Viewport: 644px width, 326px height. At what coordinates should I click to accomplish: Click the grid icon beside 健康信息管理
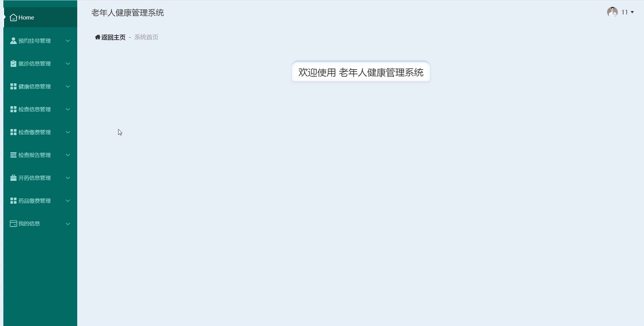click(13, 86)
